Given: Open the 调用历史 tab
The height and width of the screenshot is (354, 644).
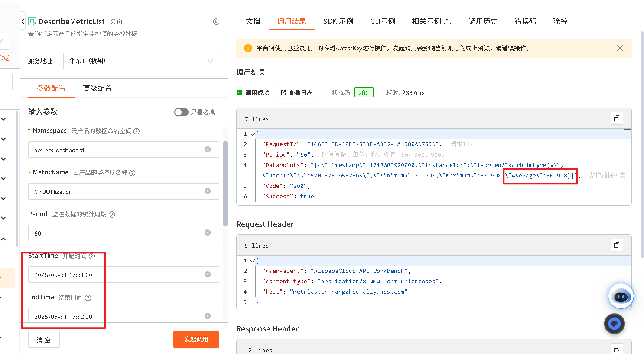Looking at the screenshot, I should click(483, 21).
